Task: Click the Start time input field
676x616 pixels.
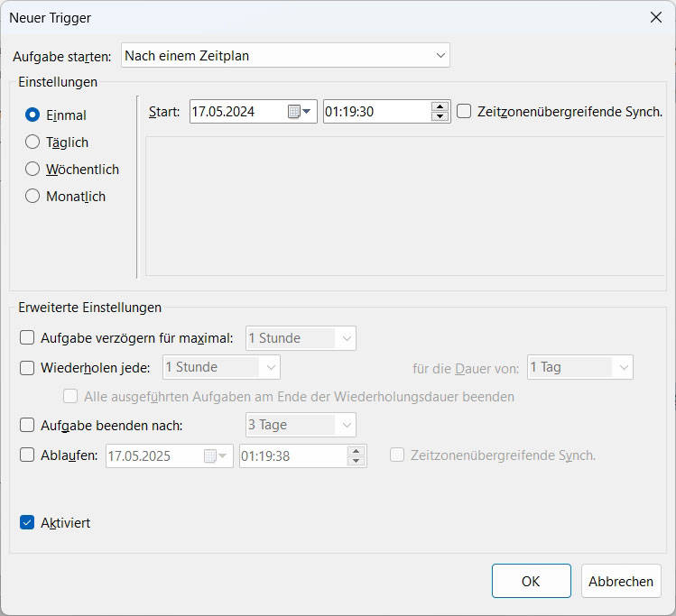Action: click(376, 112)
